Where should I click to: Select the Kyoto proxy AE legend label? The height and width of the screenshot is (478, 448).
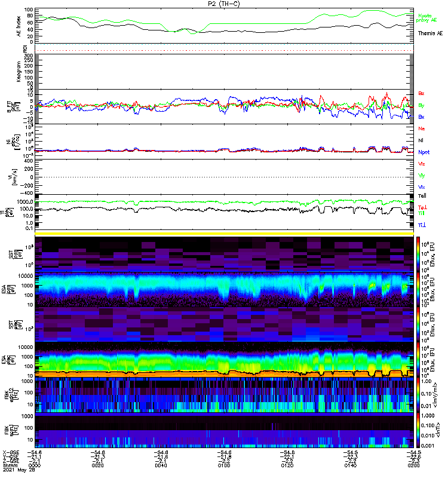point(426,18)
